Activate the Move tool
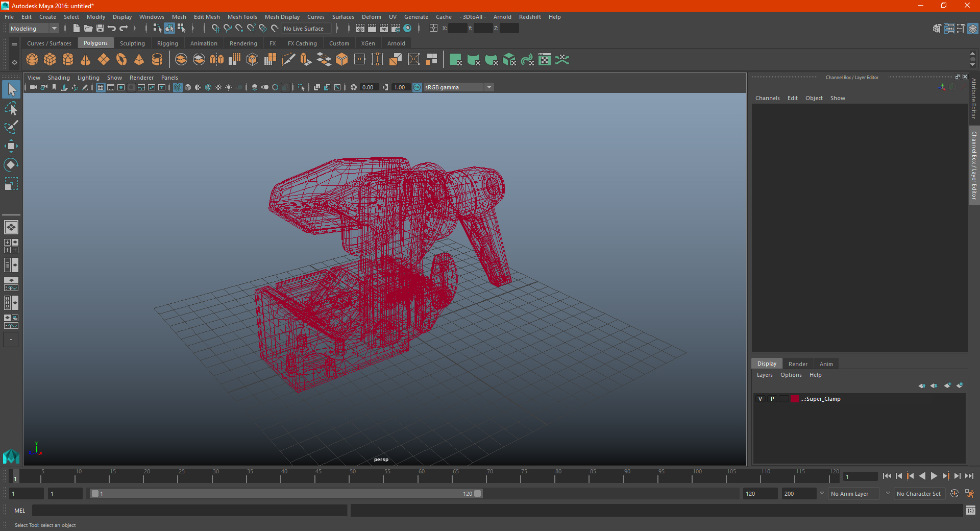Viewport: 980px width, 531px height. (x=11, y=146)
